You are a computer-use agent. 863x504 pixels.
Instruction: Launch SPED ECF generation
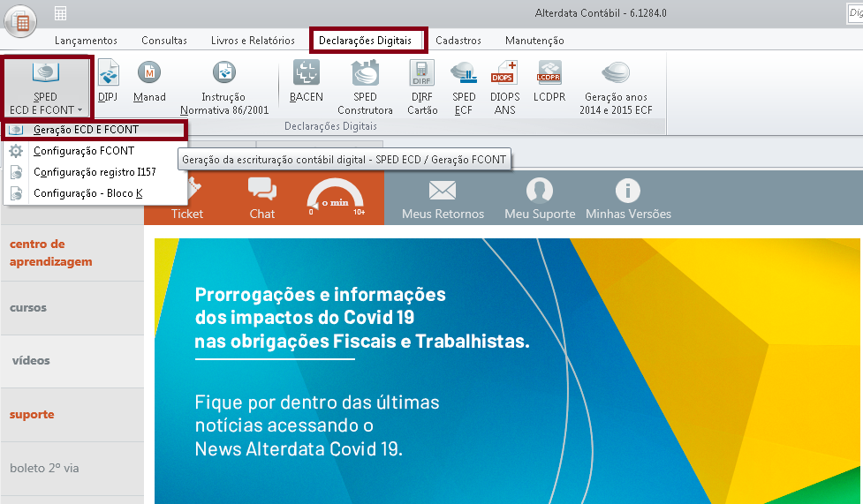point(464,88)
